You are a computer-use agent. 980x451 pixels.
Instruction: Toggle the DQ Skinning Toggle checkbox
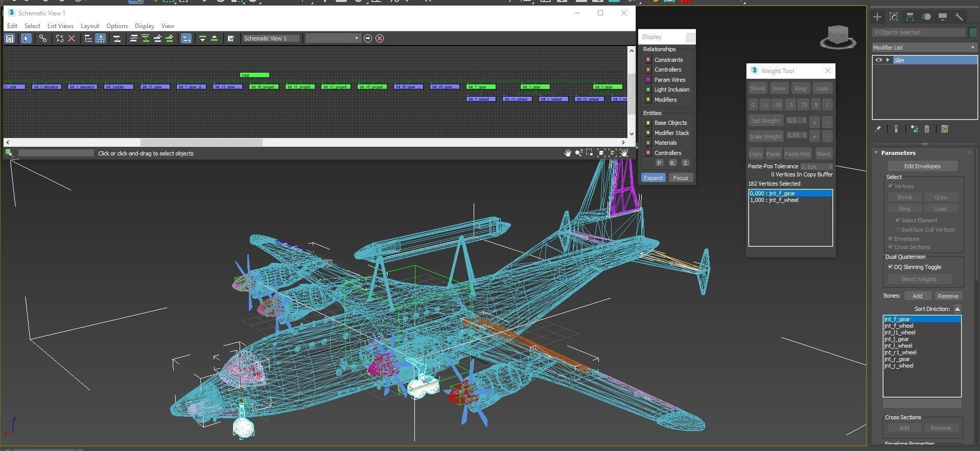(891, 267)
